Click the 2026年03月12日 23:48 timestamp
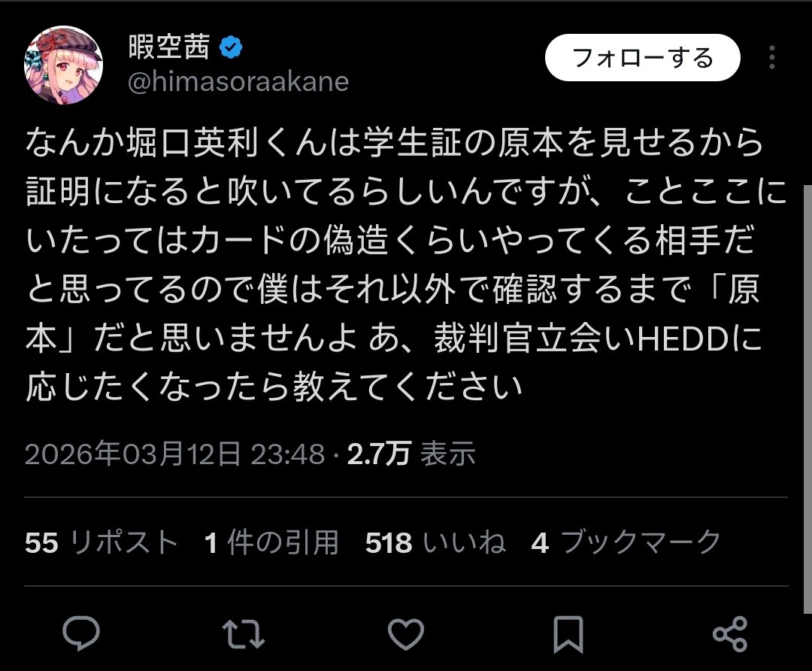 click(174, 454)
